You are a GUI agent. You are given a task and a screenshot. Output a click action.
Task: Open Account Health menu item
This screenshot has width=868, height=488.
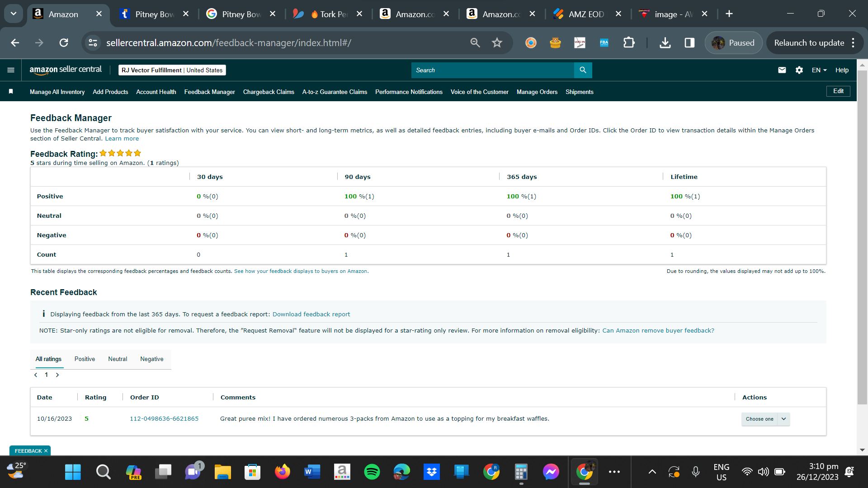coord(156,92)
